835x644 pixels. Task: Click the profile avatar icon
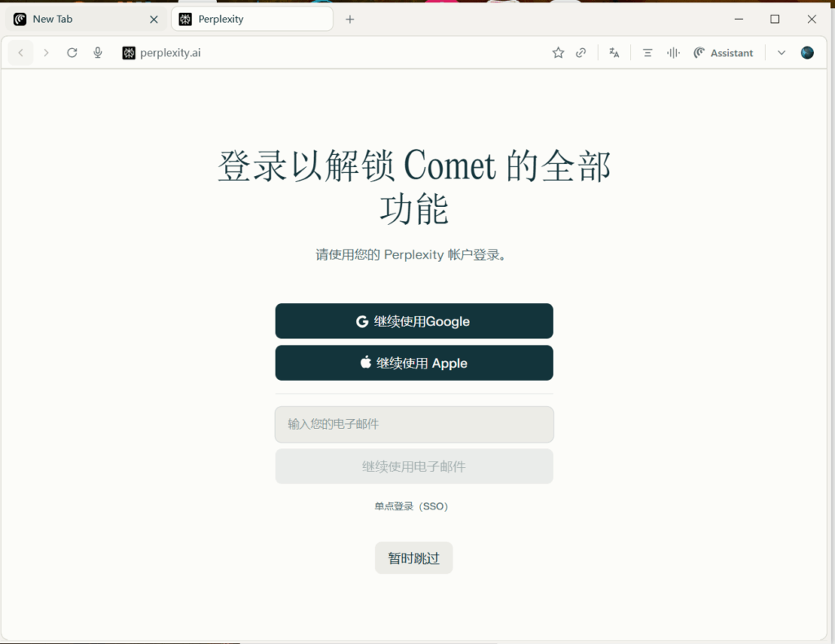click(x=807, y=53)
